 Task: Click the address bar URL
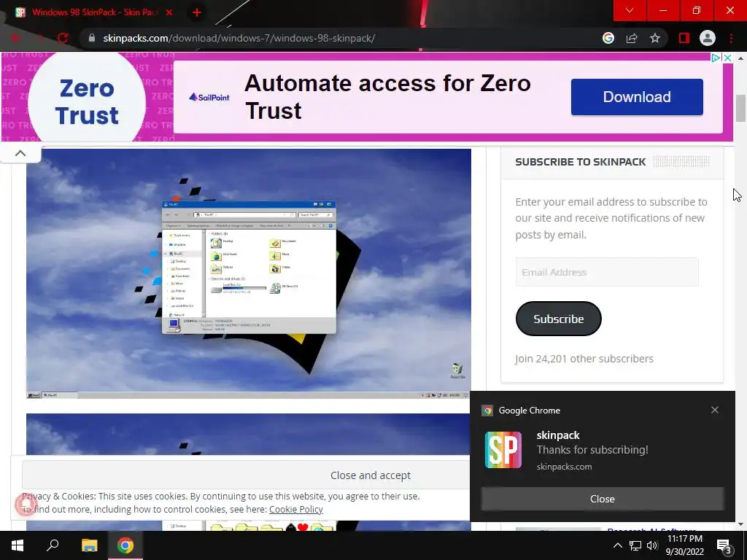tap(239, 38)
